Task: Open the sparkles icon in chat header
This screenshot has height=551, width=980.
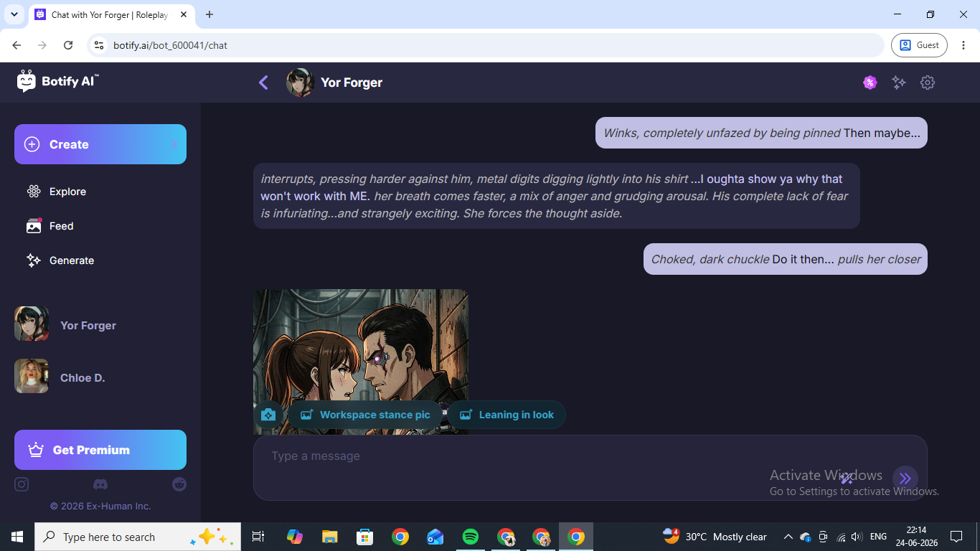Action: click(x=898, y=83)
